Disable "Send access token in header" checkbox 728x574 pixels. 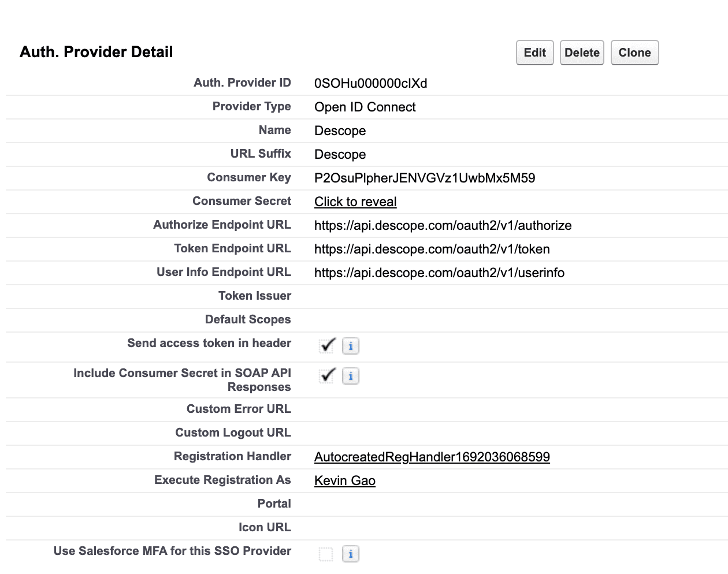tap(326, 345)
